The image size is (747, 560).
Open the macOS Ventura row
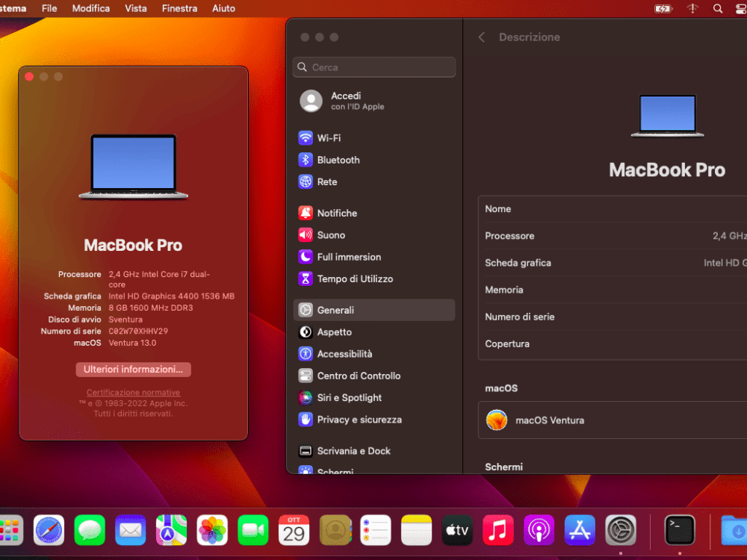[x=613, y=420]
